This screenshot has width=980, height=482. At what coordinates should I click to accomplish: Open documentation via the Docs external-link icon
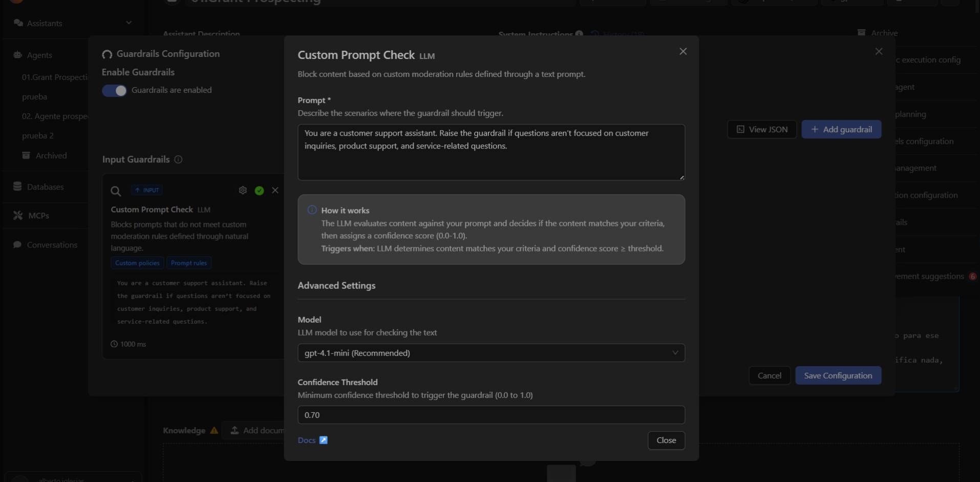click(x=322, y=439)
